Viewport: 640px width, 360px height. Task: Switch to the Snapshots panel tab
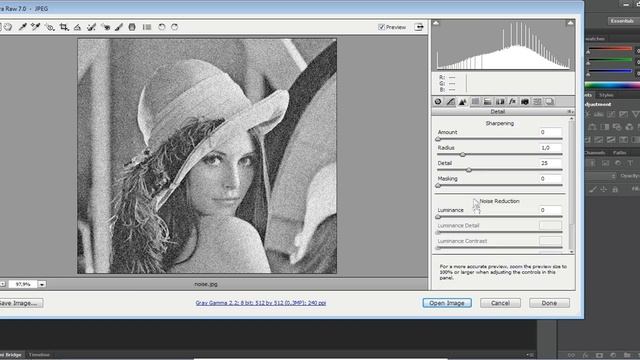[550, 102]
